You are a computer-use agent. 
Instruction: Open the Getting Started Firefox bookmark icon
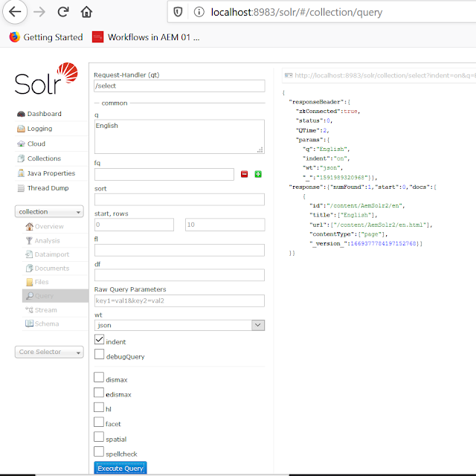pyautogui.click(x=15, y=37)
